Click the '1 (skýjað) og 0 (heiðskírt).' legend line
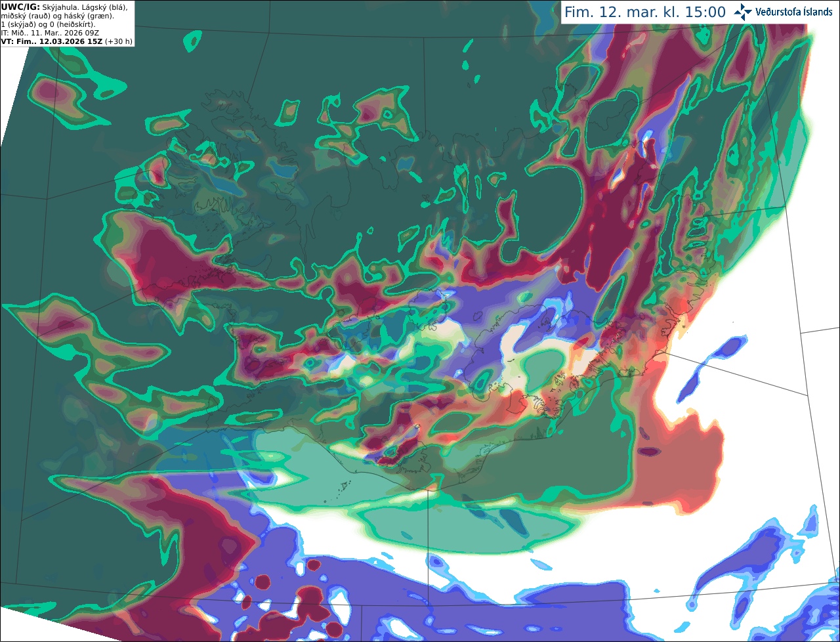The image size is (840, 642). (48, 24)
